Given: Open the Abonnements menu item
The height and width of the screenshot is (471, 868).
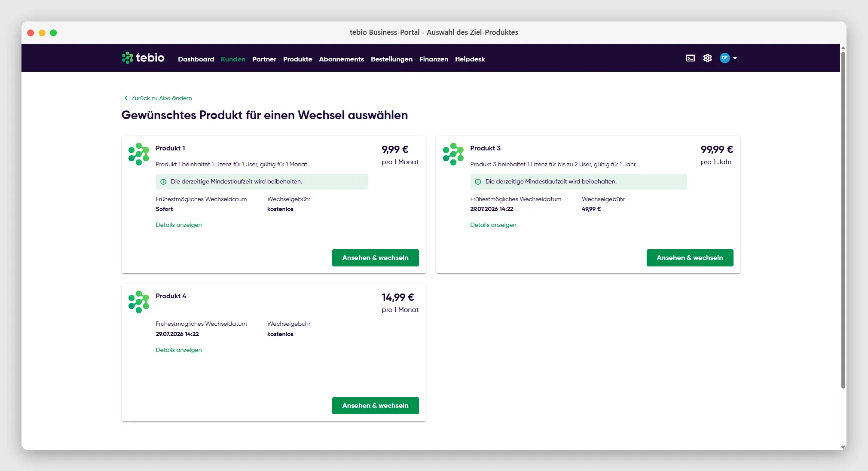Looking at the screenshot, I should [342, 59].
